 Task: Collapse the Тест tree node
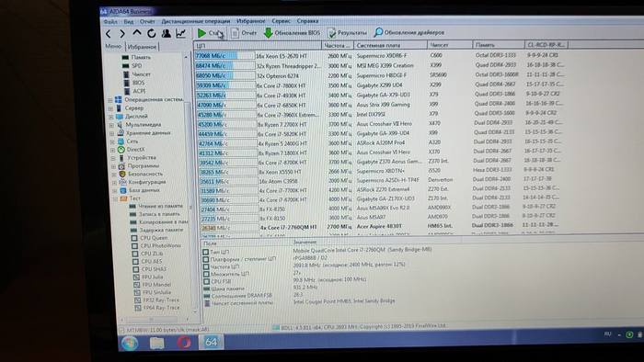click(115, 198)
